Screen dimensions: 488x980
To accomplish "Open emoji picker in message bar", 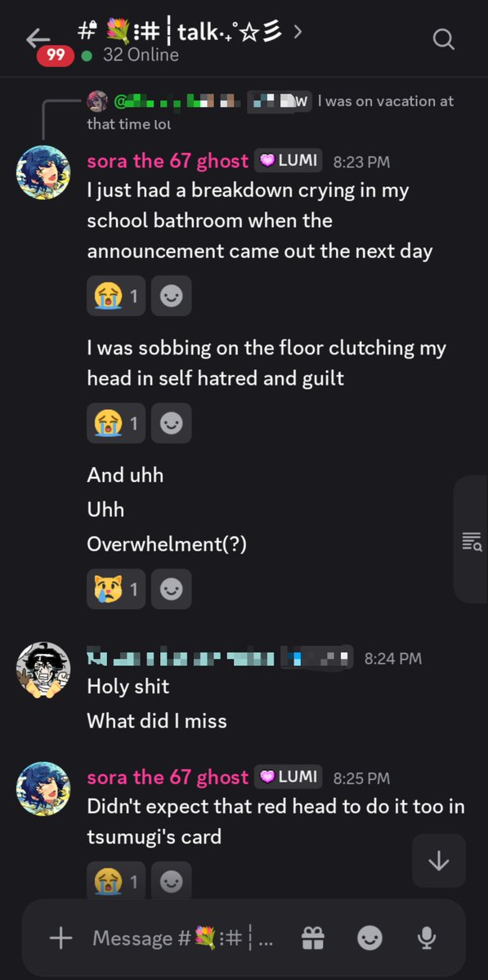I will pyautogui.click(x=369, y=938).
